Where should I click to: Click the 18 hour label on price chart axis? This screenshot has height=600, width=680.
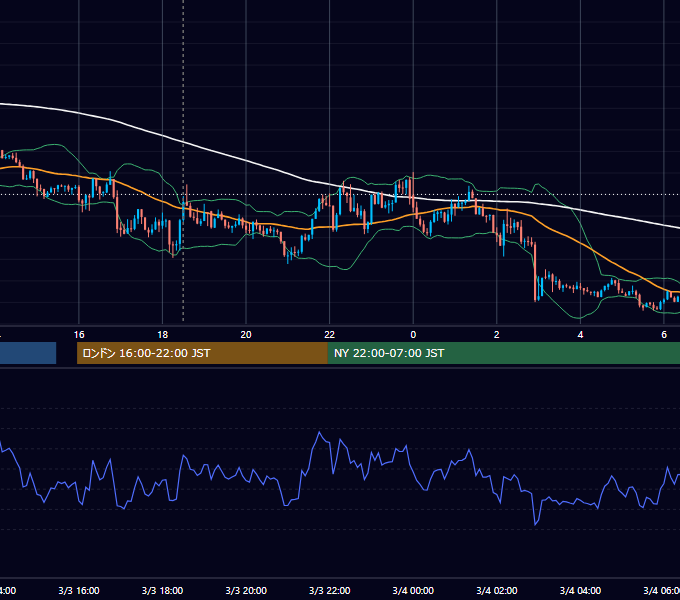coord(163,335)
